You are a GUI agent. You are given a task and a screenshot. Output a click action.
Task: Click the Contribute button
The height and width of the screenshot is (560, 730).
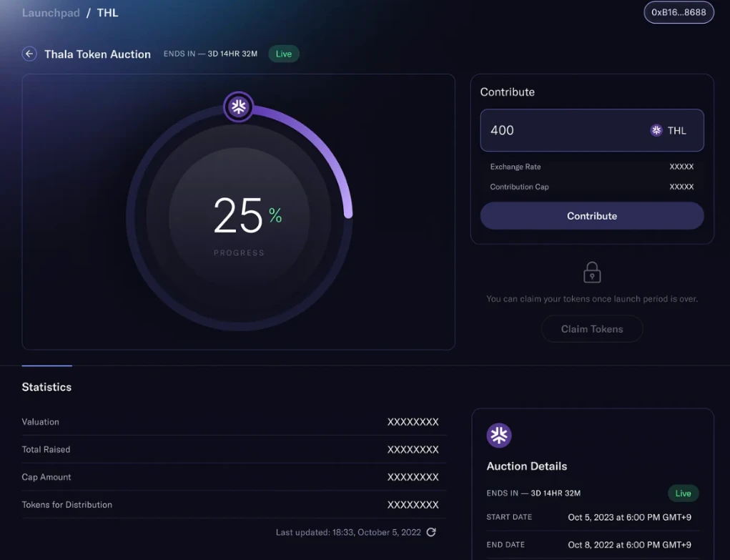click(592, 216)
